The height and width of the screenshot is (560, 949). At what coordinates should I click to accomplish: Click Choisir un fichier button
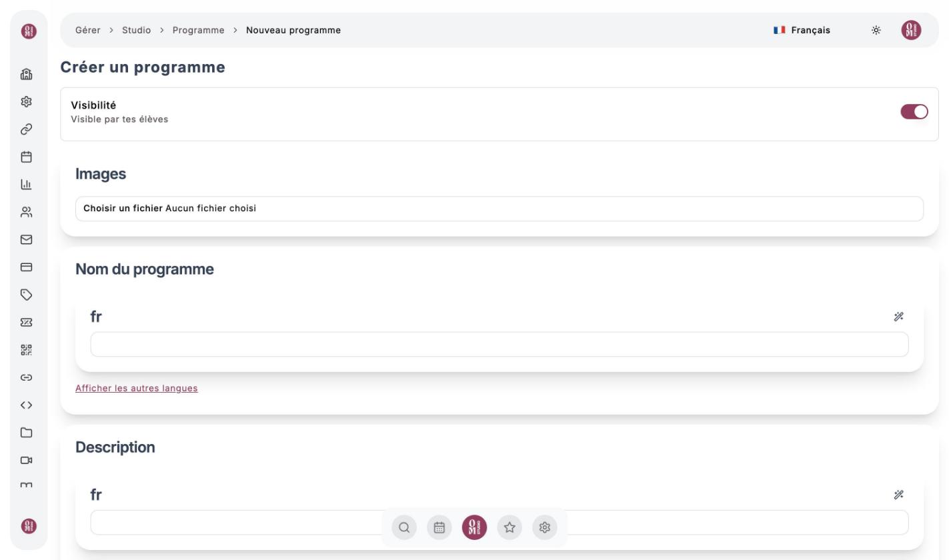pyautogui.click(x=123, y=208)
